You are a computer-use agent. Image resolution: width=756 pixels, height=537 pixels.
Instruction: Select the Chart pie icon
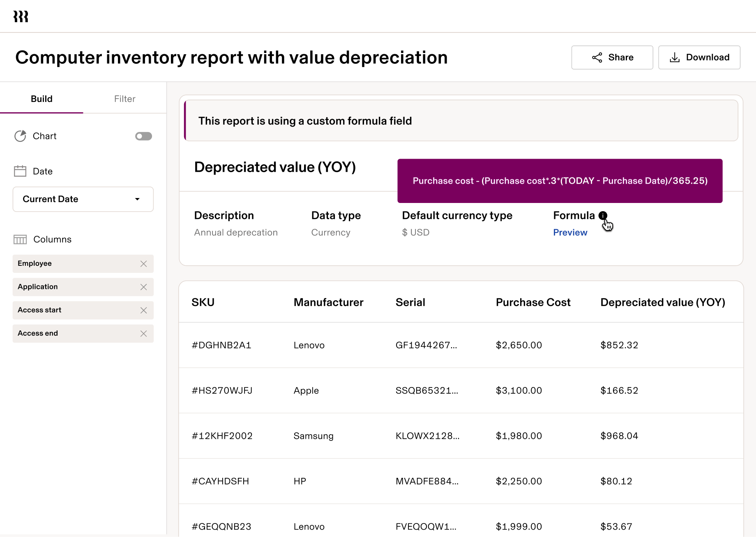point(20,136)
